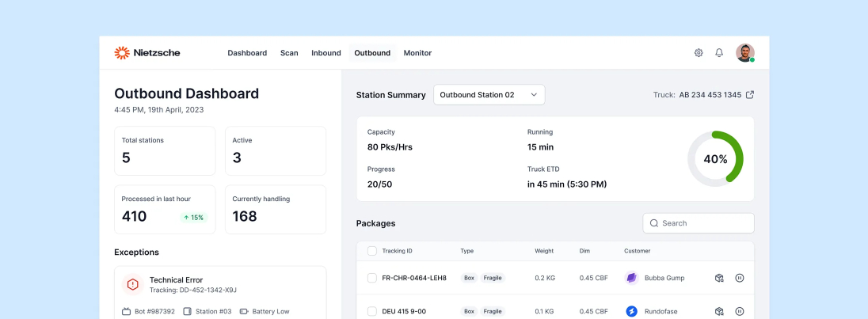Open settings via the gear icon
The height and width of the screenshot is (319, 868).
(x=699, y=53)
